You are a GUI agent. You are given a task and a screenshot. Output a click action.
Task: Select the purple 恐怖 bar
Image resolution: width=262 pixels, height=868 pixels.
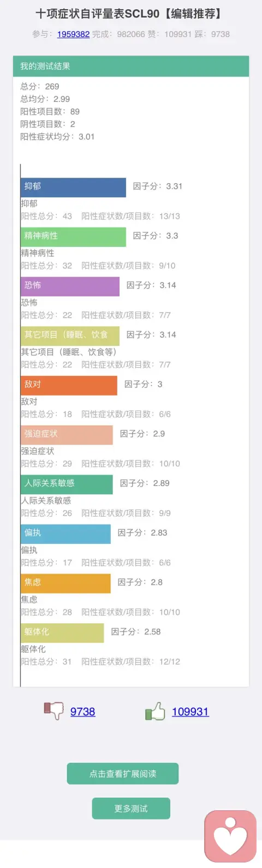(x=70, y=286)
